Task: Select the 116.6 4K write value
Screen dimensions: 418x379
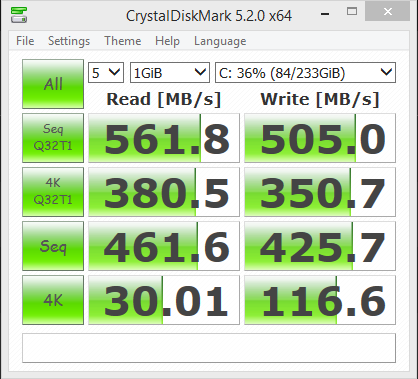Action: tap(320, 300)
